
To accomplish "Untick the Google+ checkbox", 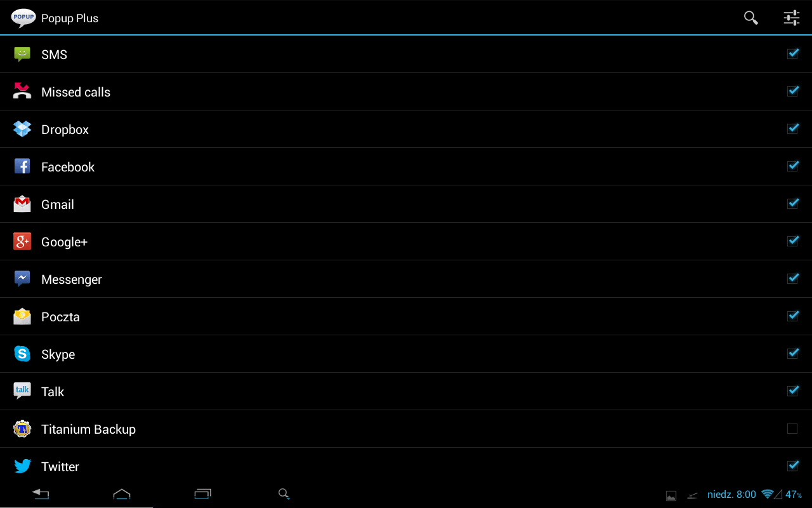I will [x=792, y=241].
